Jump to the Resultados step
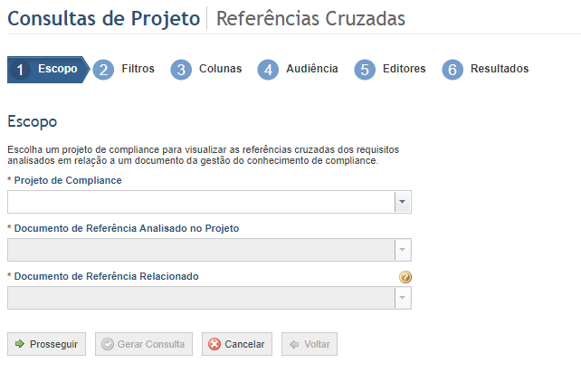581x392 pixels. click(500, 69)
